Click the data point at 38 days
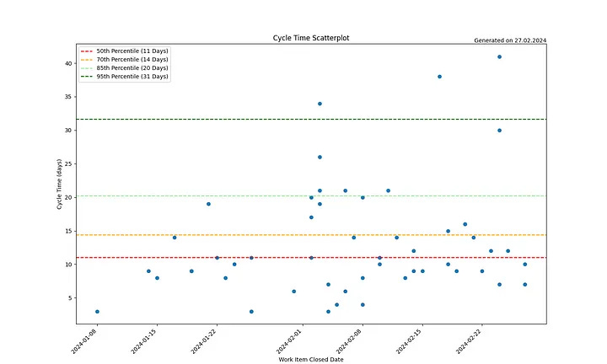This screenshot has height=364, width=607. coord(439,77)
